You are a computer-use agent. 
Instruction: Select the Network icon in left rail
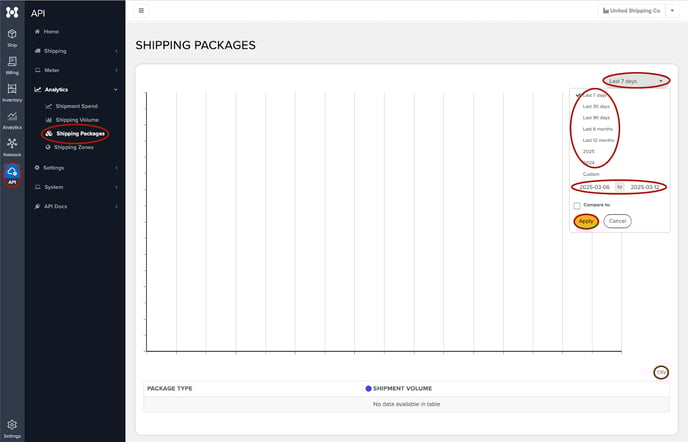12,147
